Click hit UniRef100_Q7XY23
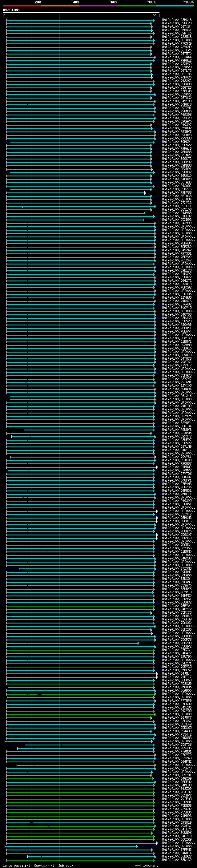This screenshot has height=868, width=197. (x=176, y=203)
